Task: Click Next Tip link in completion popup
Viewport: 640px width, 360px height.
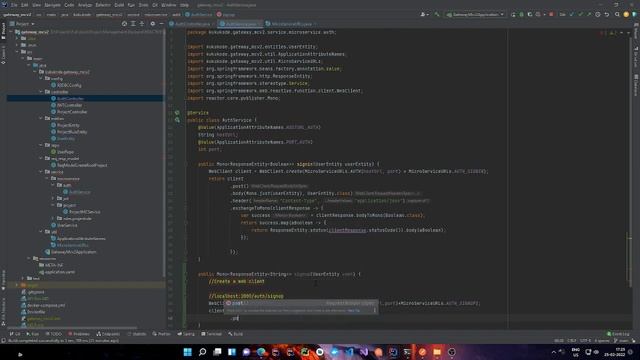Action: (x=354, y=310)
